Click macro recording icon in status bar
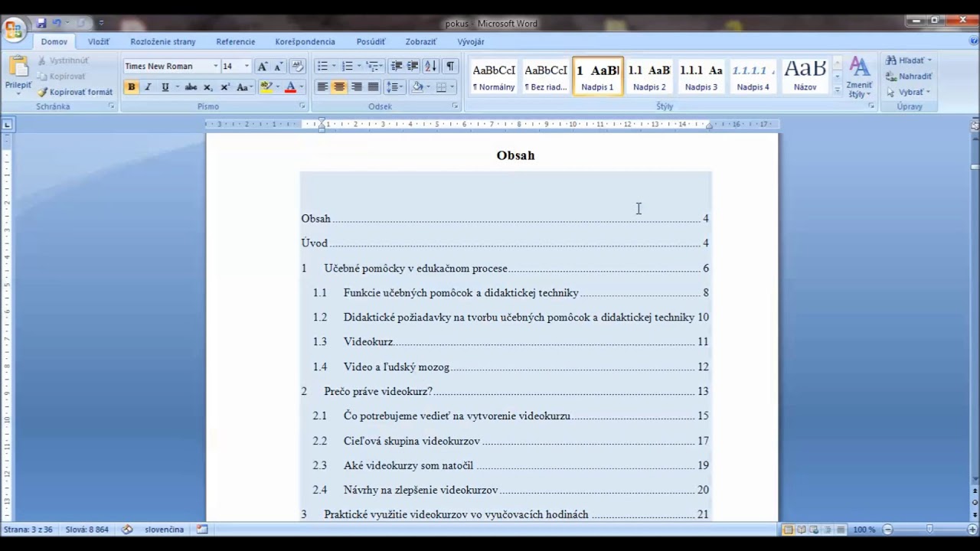 click(202, 530)
